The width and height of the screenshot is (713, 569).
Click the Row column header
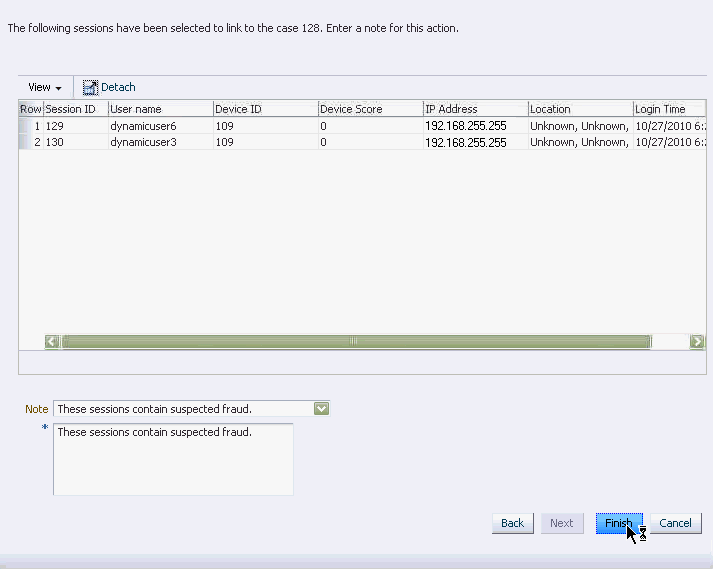point(31,109)
